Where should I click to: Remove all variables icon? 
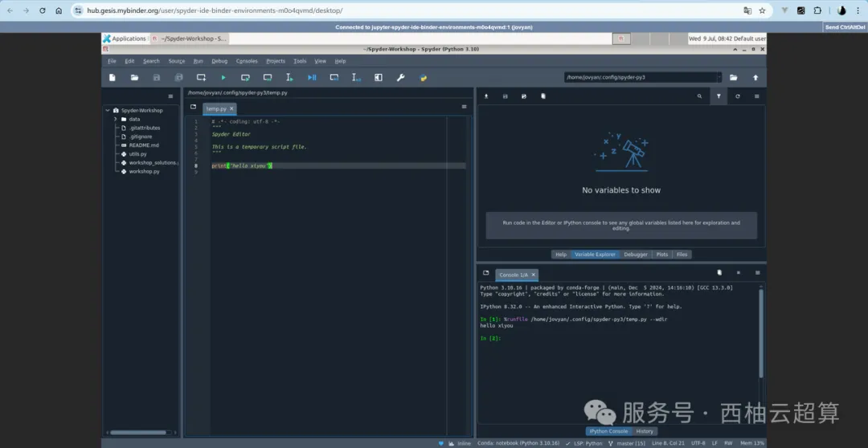click(x=543, y=96)
